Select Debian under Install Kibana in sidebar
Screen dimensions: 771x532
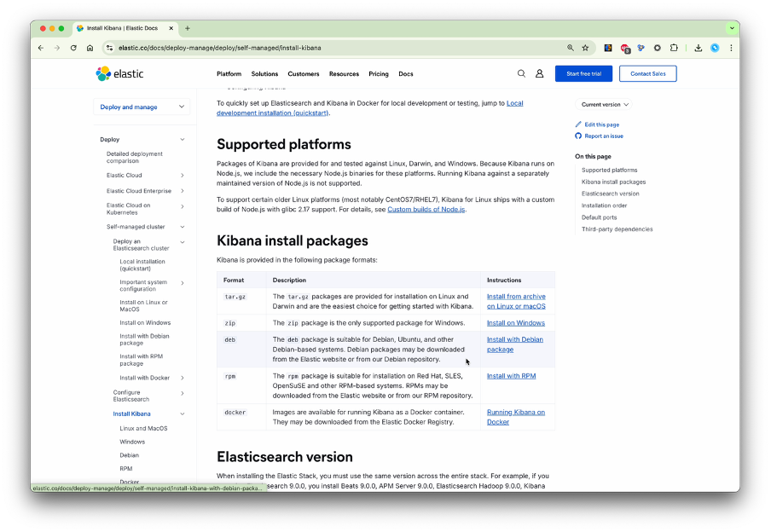click(x=130, y=456)
